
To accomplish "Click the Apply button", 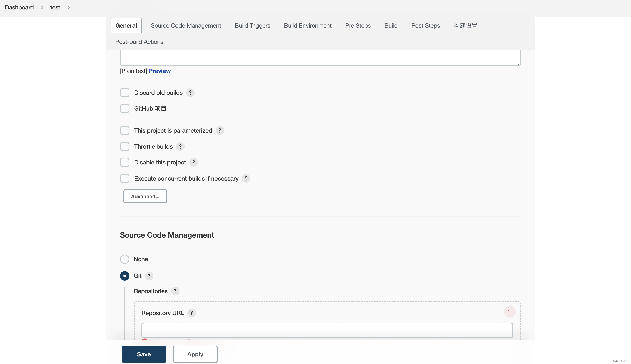I will coord(195,354).
